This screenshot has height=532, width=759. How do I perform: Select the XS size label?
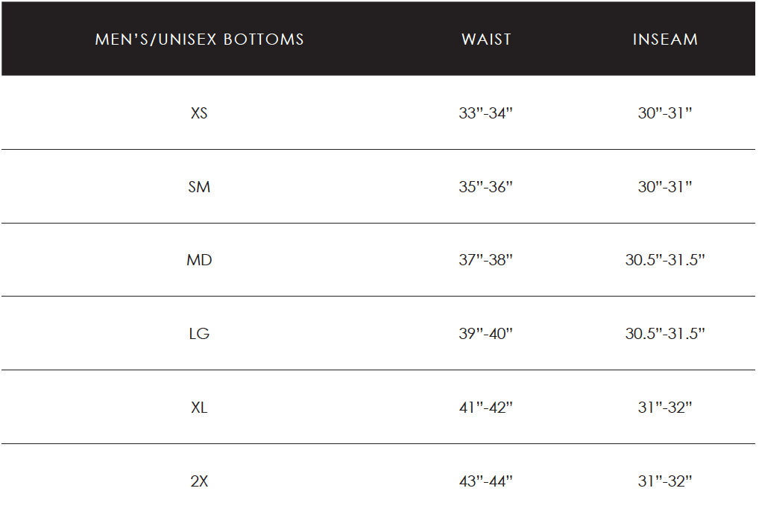coord(199,113)
